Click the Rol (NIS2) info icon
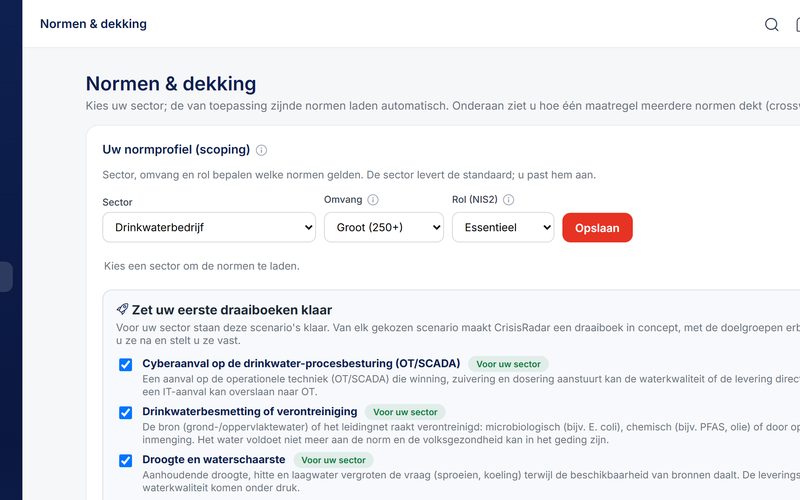Viewport: 800px width, 500px height. pyautogui.click(x=508, y=199)
